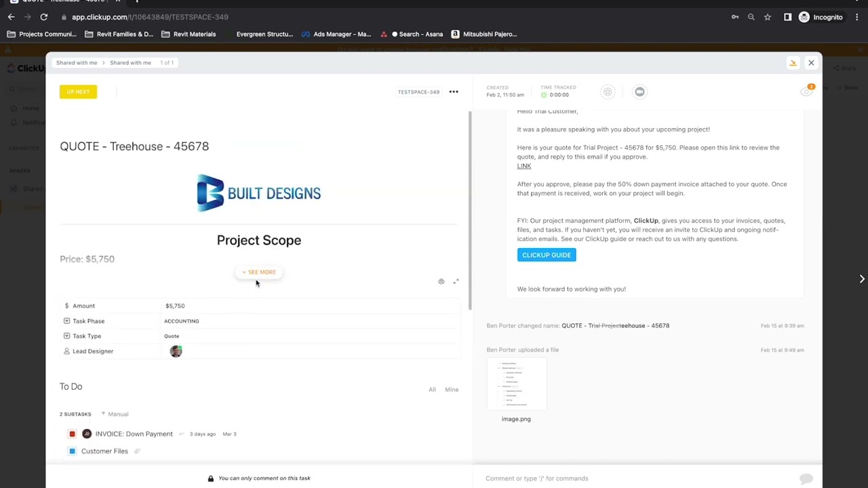Click the Quote task type value

pos(172,336)
